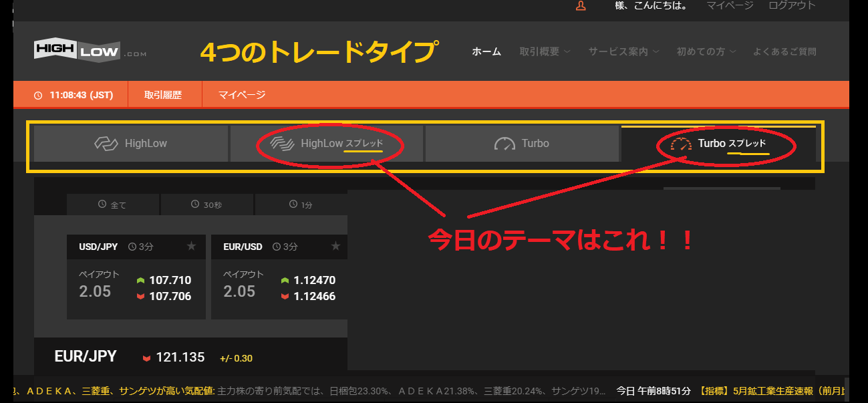Click the USD/JPY green up arrow
Image resolution: width=868 pixels, height=403 pixels.
140,281
